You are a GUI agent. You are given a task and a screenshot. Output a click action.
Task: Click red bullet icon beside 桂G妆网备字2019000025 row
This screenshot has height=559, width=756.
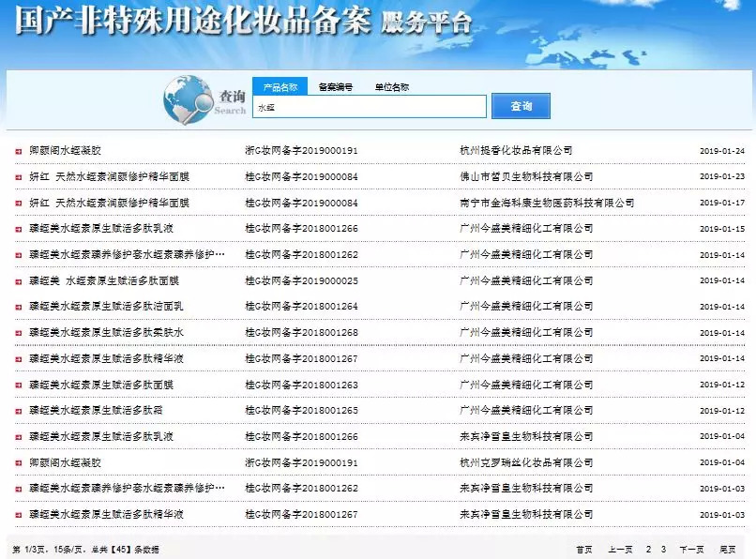19,281
